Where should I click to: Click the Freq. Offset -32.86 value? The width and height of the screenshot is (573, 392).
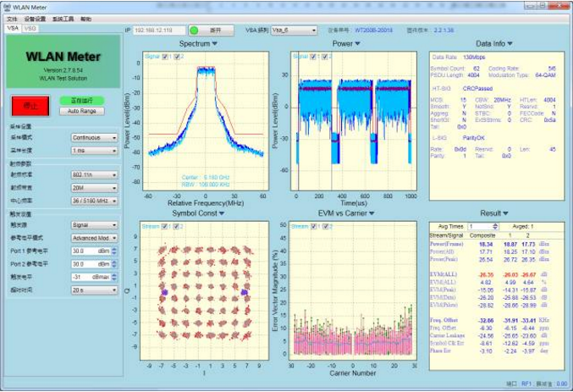486,320
